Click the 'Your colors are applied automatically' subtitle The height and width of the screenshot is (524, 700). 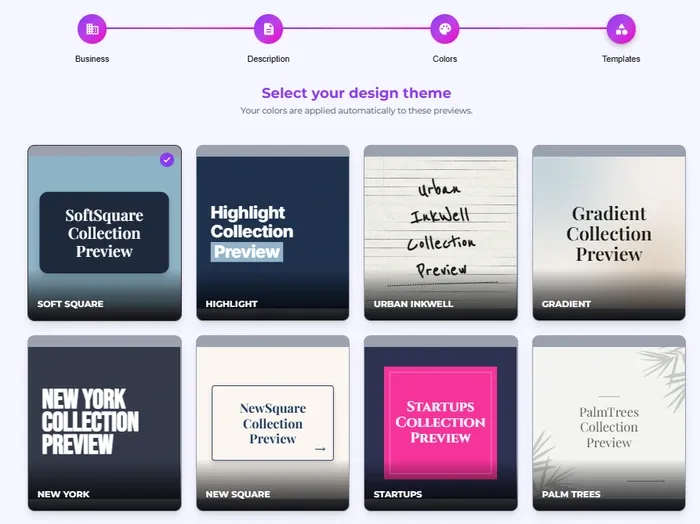(x=356, y=111)
